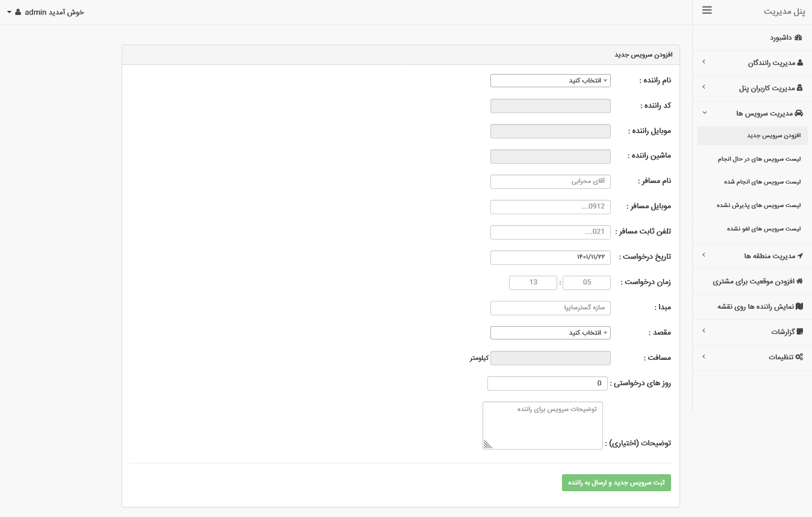Click the location arrow icon for مدیریت منطقه ها
This screenshot has width=812, height=517.
click(800, 256)
